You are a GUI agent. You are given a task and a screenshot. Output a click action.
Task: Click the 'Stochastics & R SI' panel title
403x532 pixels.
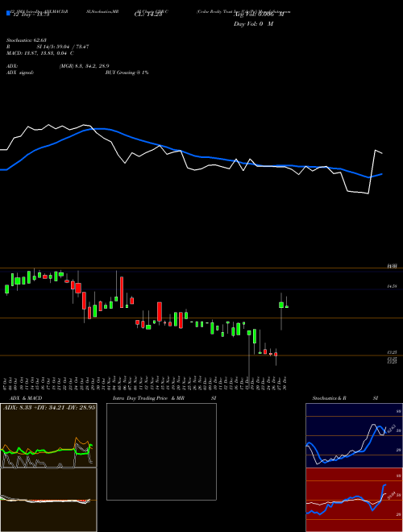(x=345, y=398)
